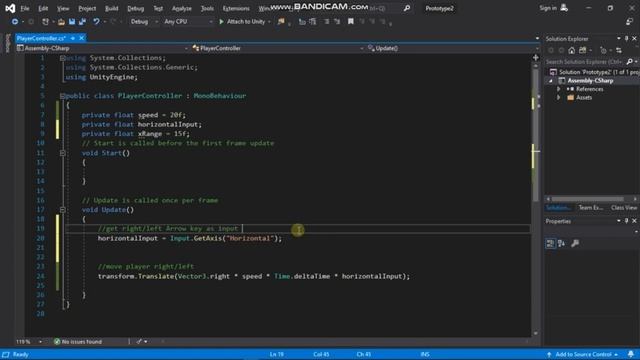Click Solution Explorer sync active document icon
640x360 pixels.
619,50
